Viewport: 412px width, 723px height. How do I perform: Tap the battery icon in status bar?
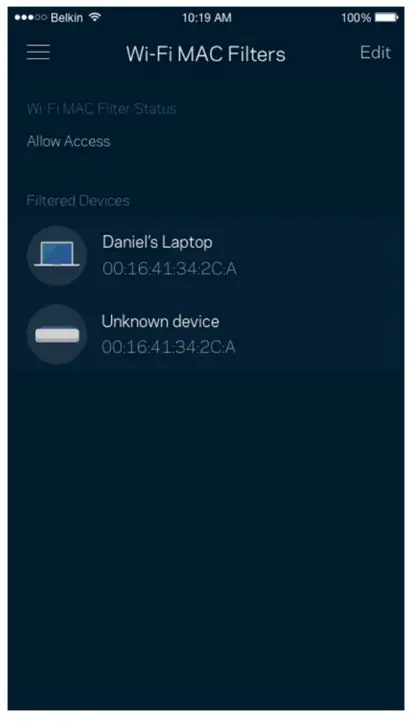point(386,18)
